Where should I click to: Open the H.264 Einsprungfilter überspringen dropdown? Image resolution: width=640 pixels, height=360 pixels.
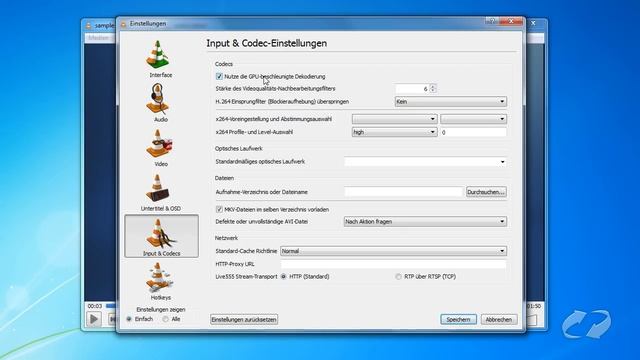pos(451,102)
